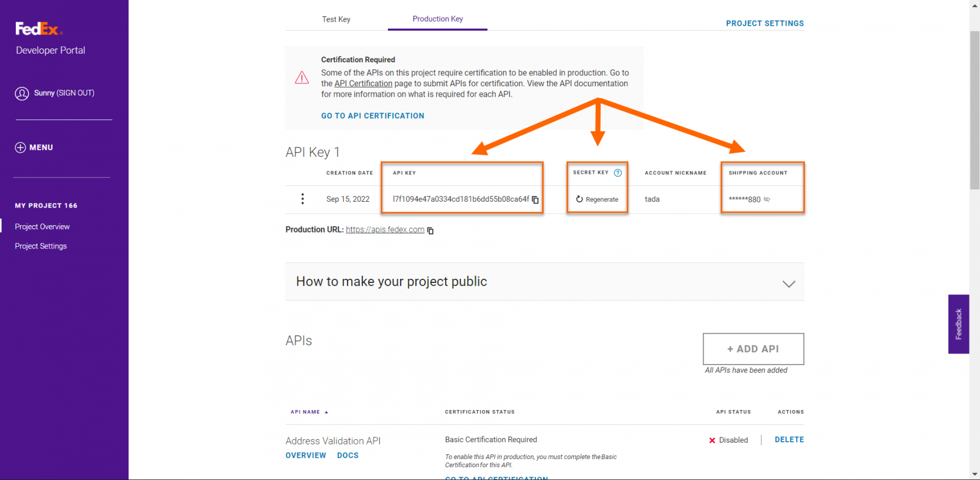Click the Certification Required alert heading
Viewport: 980px width, 480px height.
[x=358, y=59]
